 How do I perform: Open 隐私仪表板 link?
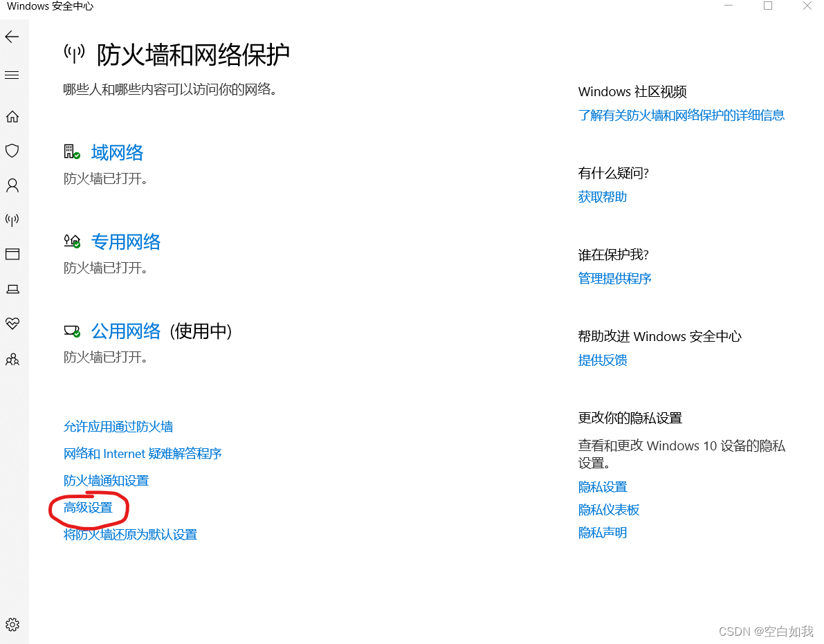pyautogui.click(x=609, y=510)
